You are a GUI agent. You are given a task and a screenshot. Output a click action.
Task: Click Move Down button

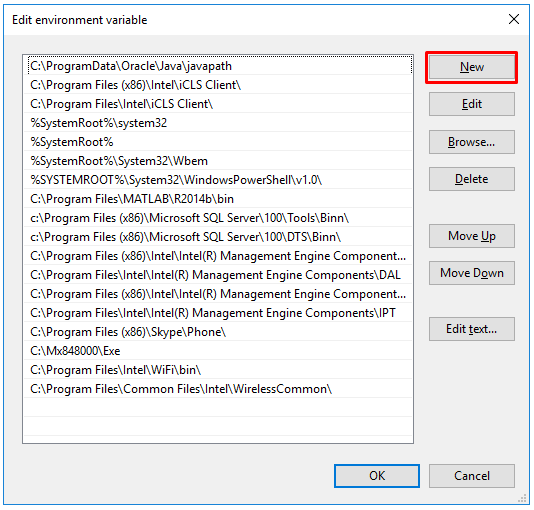click(x=471, y=273)
